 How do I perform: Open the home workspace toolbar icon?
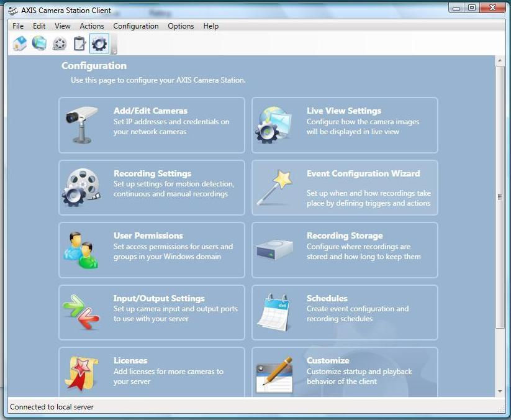tap(19, 43)
